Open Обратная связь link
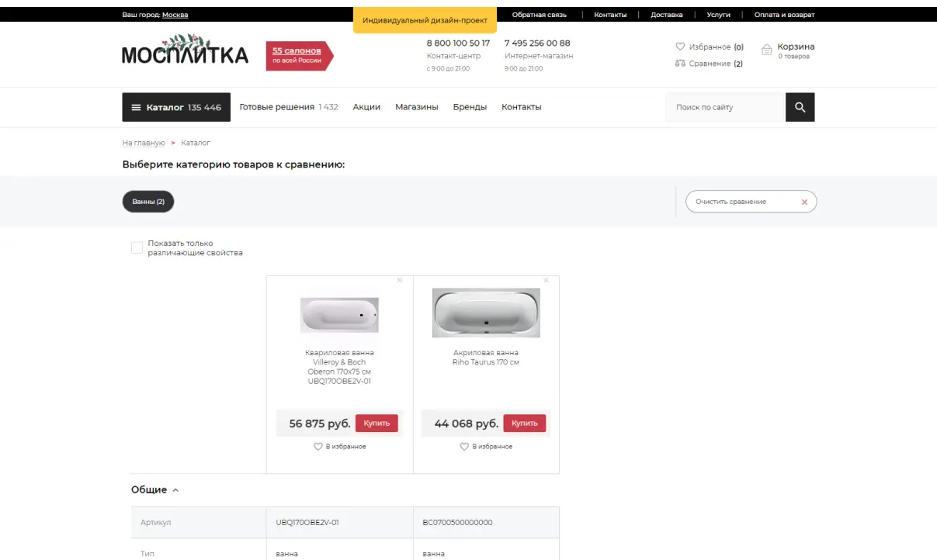This screenshot has width=937, height=560. point(540,15)
